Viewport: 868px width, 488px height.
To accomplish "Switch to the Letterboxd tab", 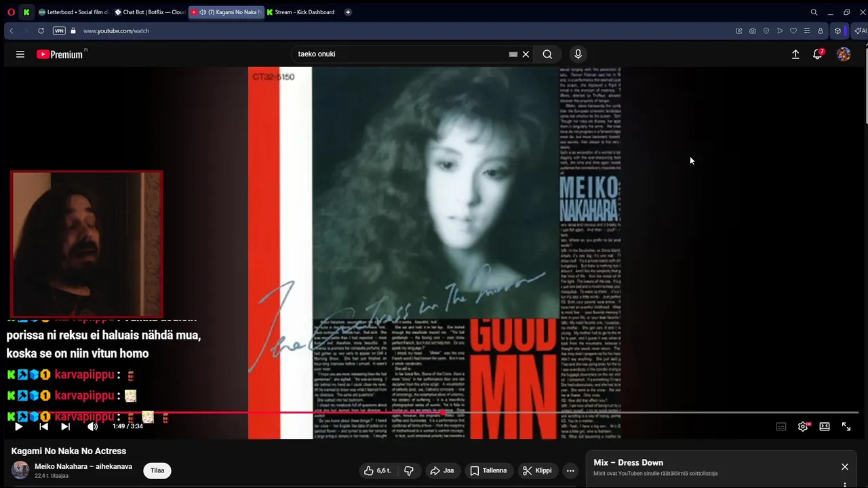I will (x=73, y=12).
